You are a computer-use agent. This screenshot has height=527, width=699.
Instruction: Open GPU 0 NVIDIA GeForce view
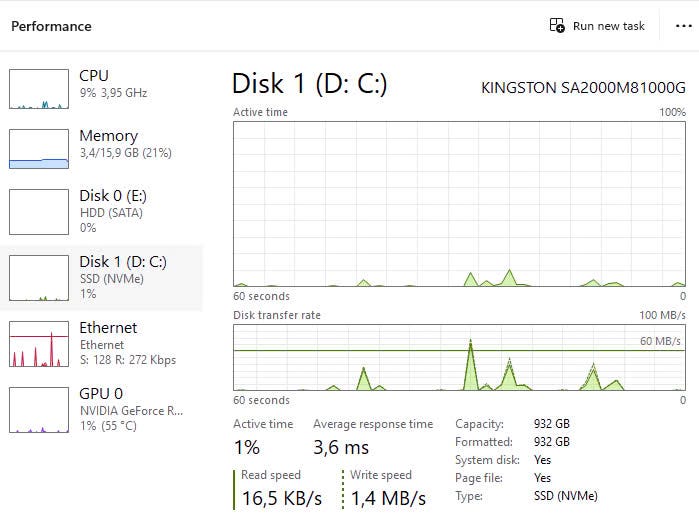pos(101,410)
